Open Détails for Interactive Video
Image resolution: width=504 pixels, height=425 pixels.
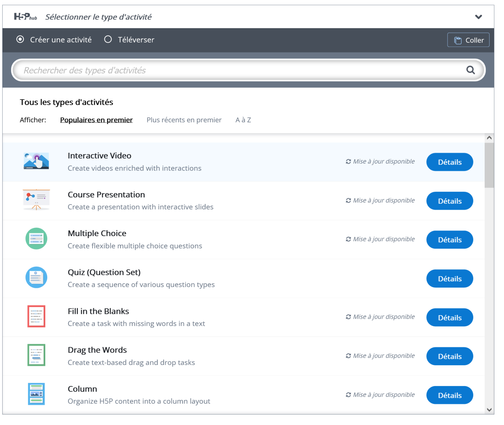[x=450, y=162]
